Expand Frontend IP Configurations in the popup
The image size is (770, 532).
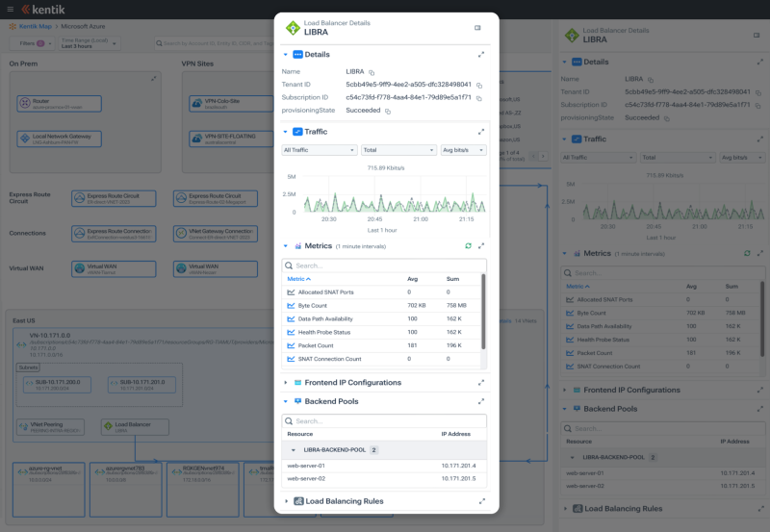[x=285, y=382]
